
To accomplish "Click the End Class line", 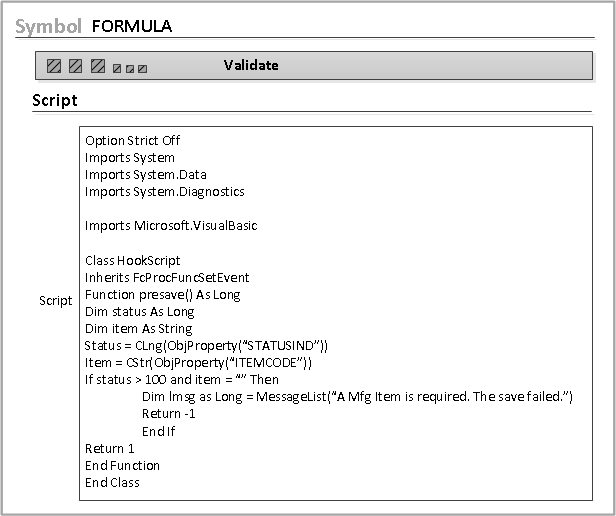I will [x=112, y=482].
